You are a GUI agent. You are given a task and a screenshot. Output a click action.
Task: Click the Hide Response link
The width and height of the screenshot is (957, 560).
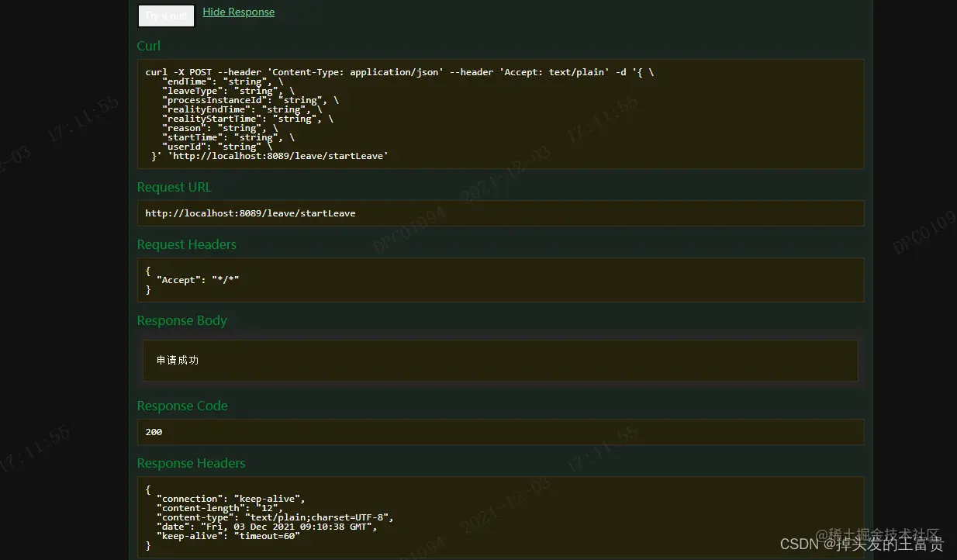click(239, 12)
